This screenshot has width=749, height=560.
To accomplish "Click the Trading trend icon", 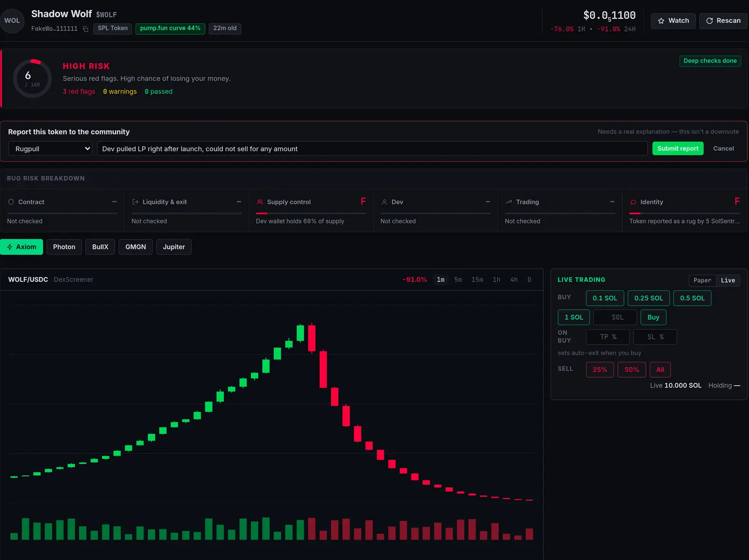I will [509, 202].
